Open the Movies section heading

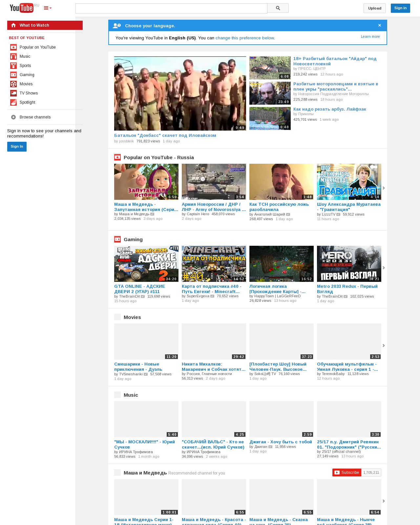click(132, 317)
